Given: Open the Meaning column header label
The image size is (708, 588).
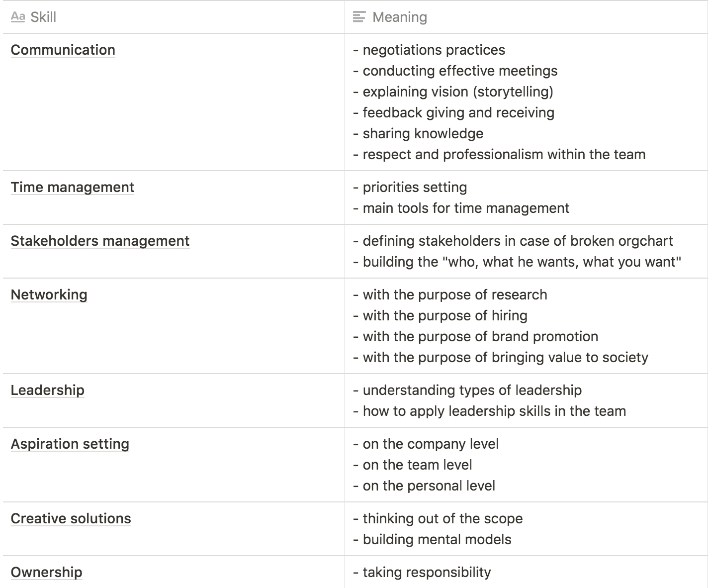Looking at the screenshot, I should point(399,17).
